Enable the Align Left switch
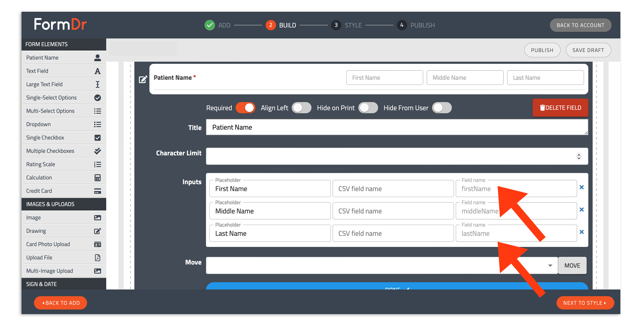This screenshot has height=328, width=644. click(x=301, y=108)
